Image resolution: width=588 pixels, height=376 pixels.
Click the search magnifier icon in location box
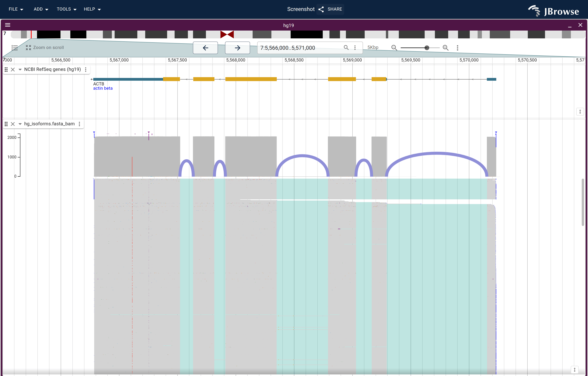(x=346, y=48)
